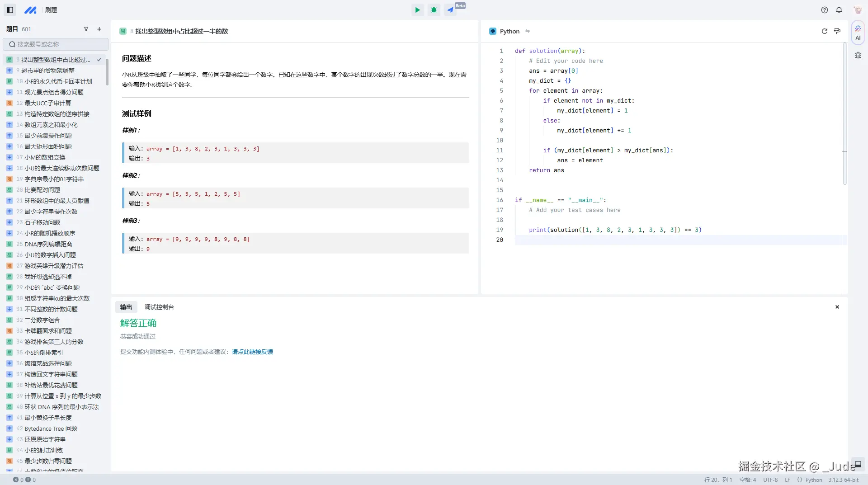Open problem 42 Bytedance Tree 问题

54,428
